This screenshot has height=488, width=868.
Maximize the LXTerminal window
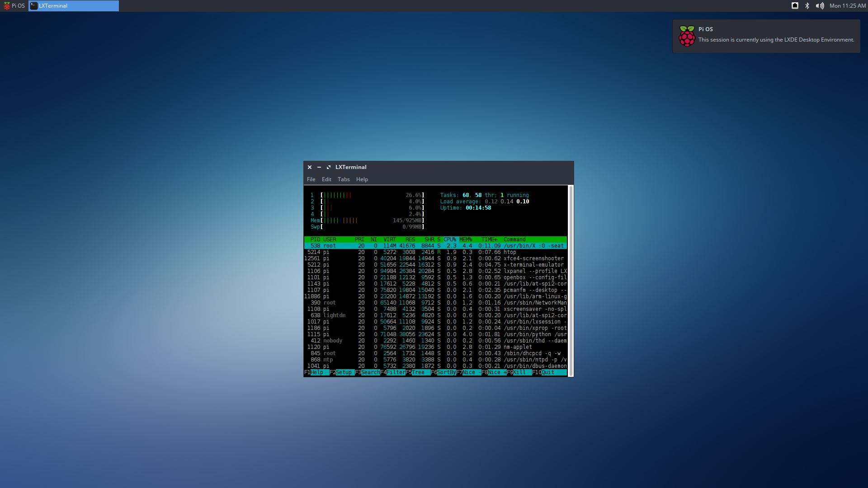(x=329, y=167)
